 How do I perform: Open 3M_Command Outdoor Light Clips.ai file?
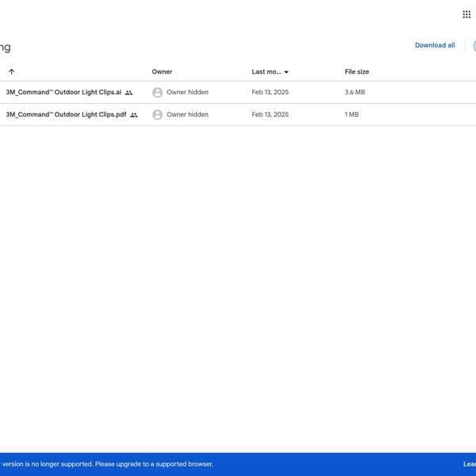tap(63, 92)
